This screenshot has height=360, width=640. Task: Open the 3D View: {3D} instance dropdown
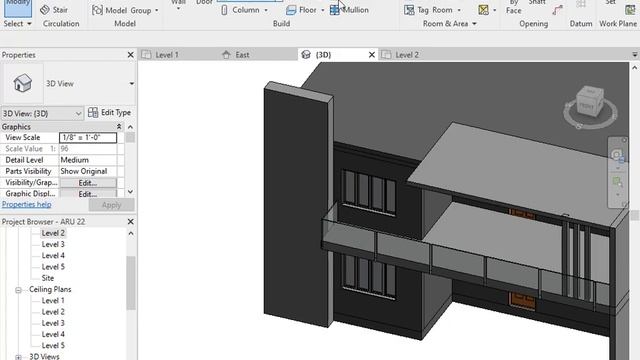[78, 113]
